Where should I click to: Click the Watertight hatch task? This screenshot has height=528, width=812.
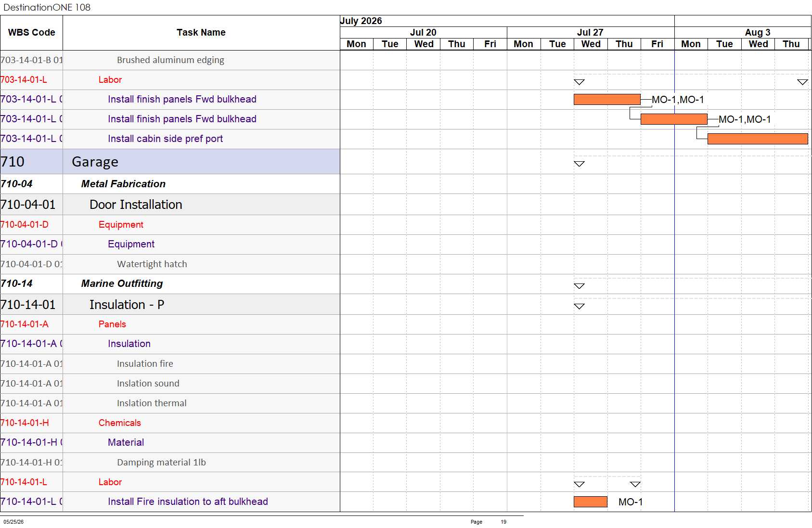pos(152,264)
